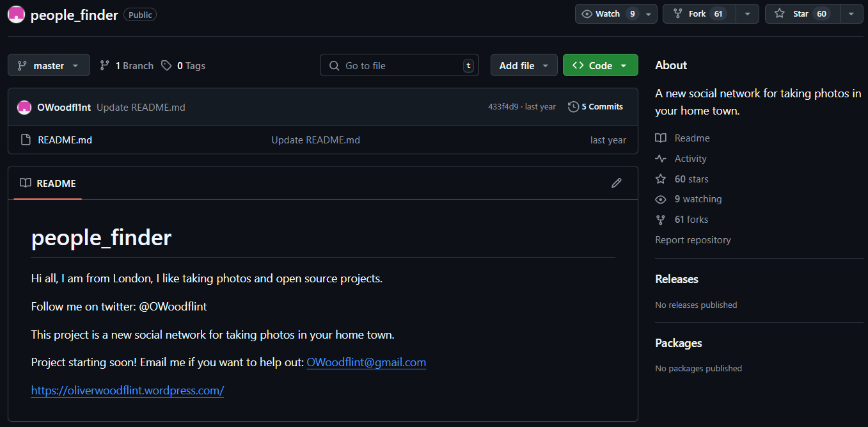This screenshot has height=427, width=868.
Task: Click the OWoodfl1nt avatar in commit row
Action: coord(24,107)
